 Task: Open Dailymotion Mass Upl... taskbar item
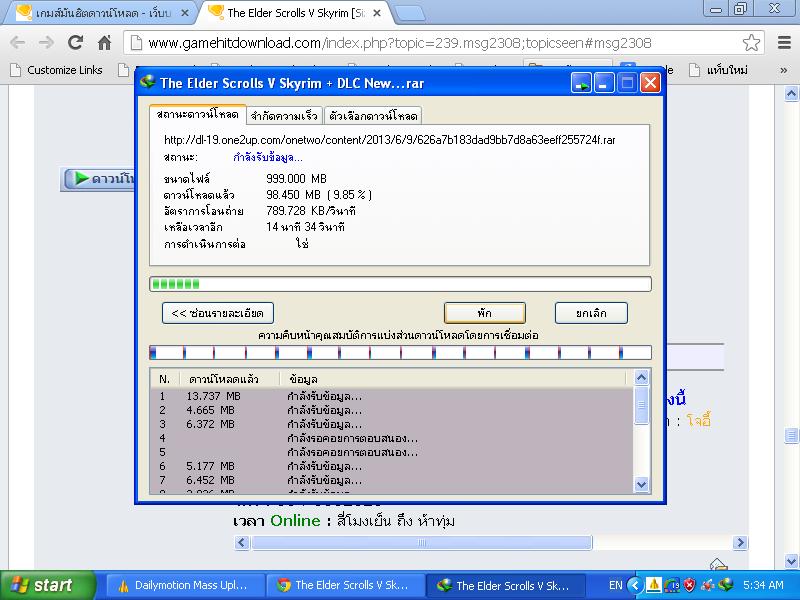[186, 585]
